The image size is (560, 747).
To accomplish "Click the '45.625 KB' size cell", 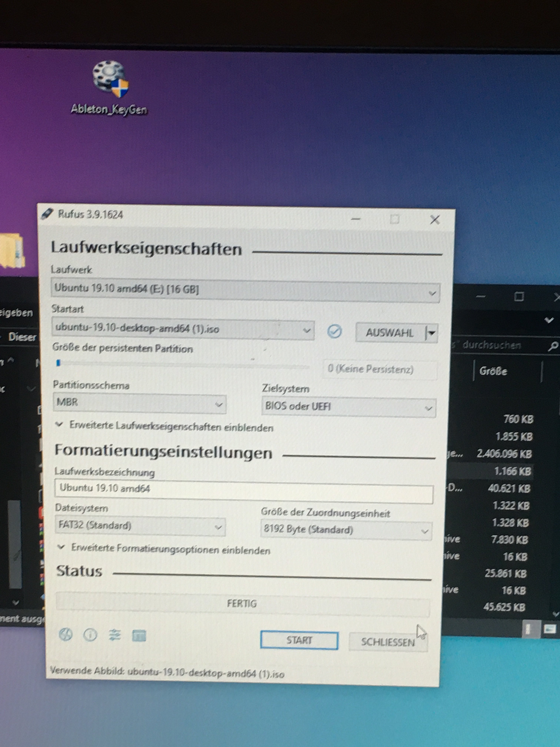I will point(504,607).
